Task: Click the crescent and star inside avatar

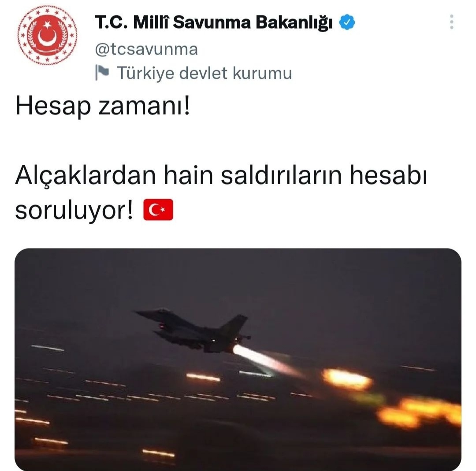Action: [47, 35]
